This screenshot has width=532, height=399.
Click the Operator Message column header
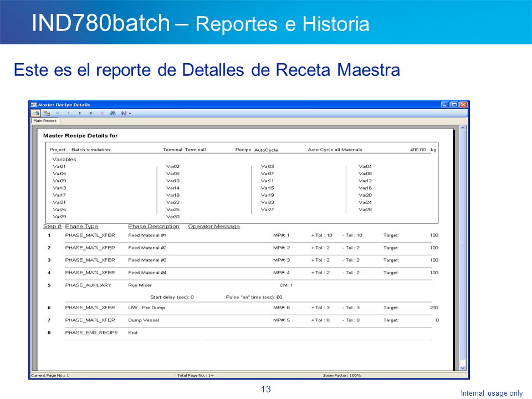pyautogui.click(x=214, y=226)
